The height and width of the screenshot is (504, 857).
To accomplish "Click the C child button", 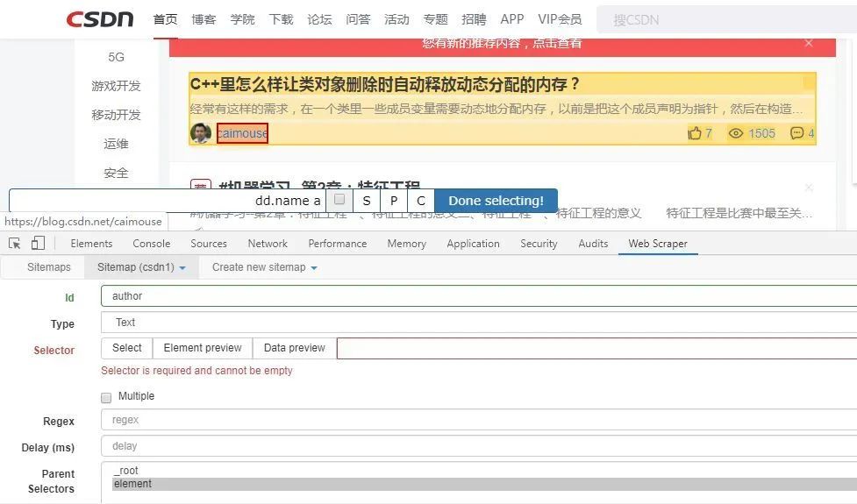I will [421, 201].
